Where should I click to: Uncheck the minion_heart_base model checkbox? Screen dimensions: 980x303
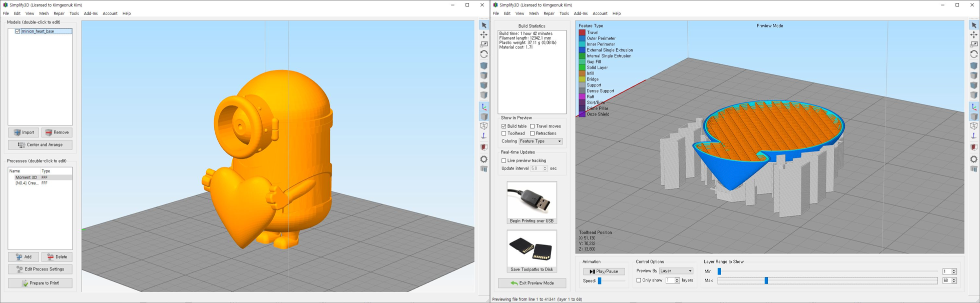pyautogui.click(x=18, y=31)
